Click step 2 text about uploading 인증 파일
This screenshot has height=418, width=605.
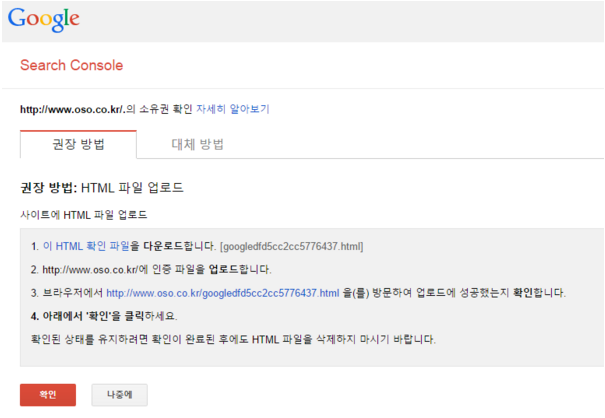151,269
